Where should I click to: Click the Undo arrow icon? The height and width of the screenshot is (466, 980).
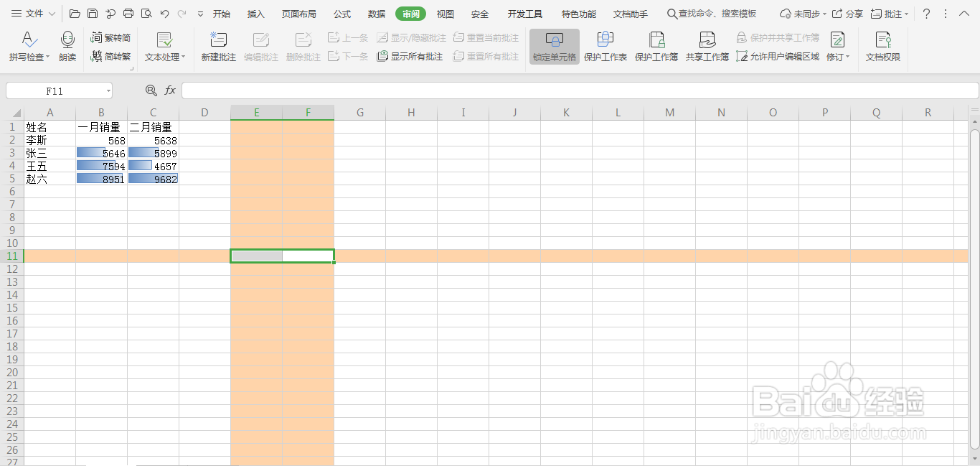click(164, 14)
